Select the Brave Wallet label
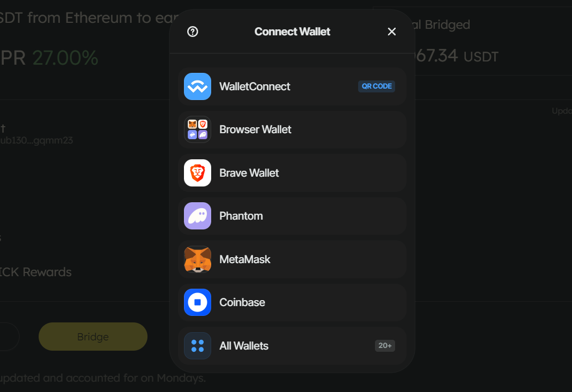Image resolution: width=572 pixels, height=392 pixels. (249, 173)
